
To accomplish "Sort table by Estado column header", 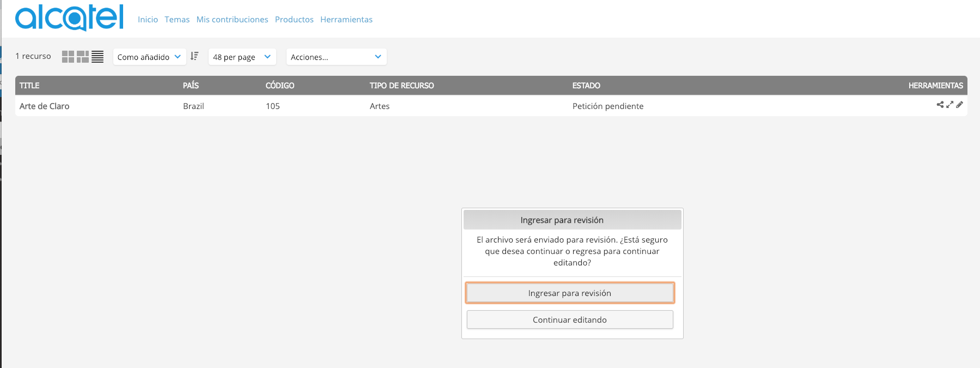I will (x=586, y=86).
